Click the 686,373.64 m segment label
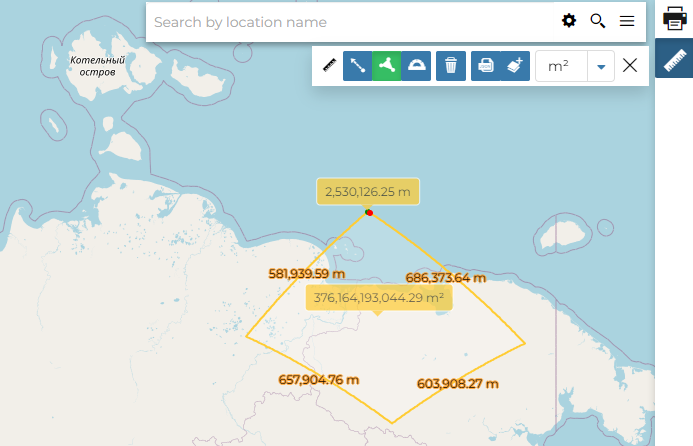The width and height of the screenshot is (693, 446). [446, 278]
